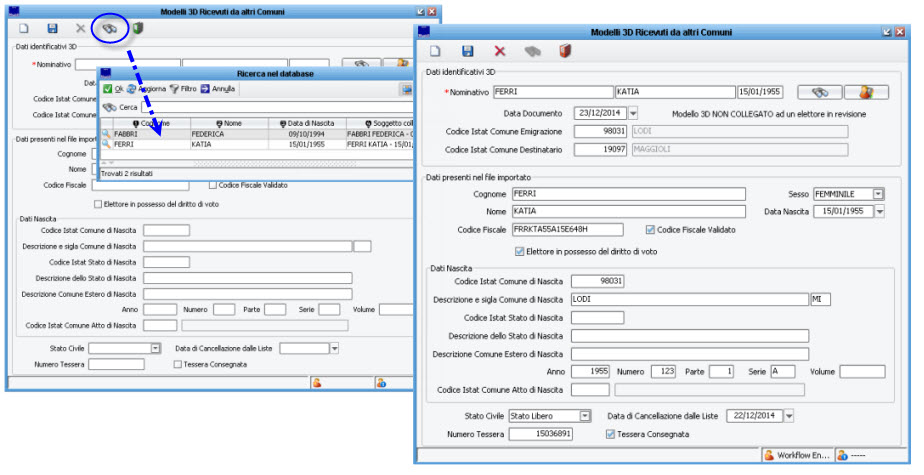This screenshot has width=924, height=475.
Task: Open the Data Documento date picker arrow
Action: (633, 113)
